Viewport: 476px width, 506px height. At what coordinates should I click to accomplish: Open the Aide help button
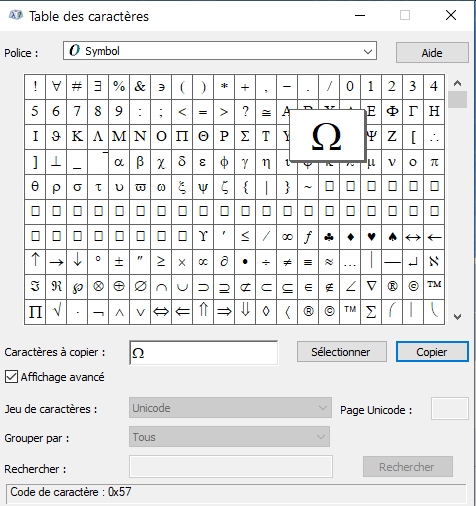[x=432, y=53]
